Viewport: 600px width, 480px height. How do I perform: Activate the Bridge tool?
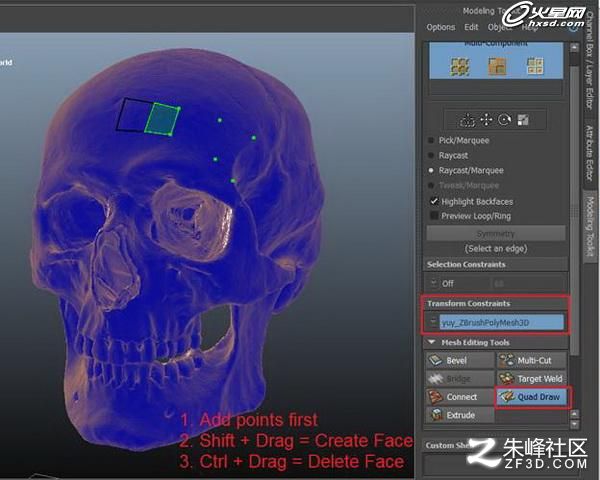click(460, 379)
